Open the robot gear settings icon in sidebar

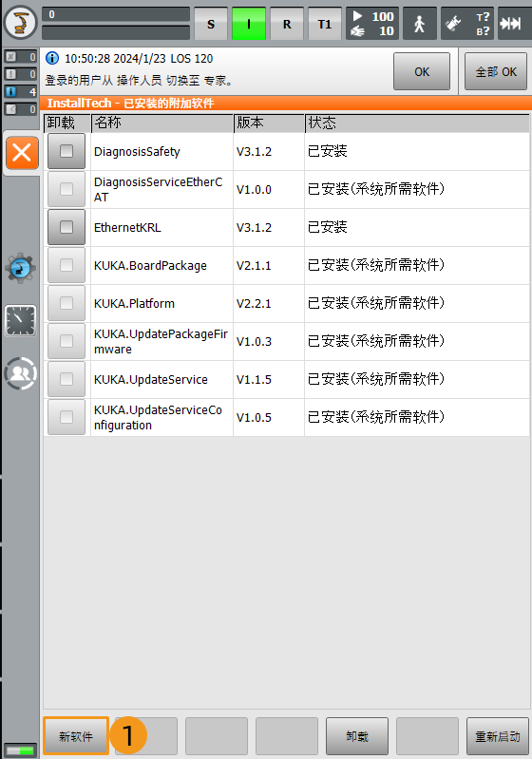click(20, 268)
